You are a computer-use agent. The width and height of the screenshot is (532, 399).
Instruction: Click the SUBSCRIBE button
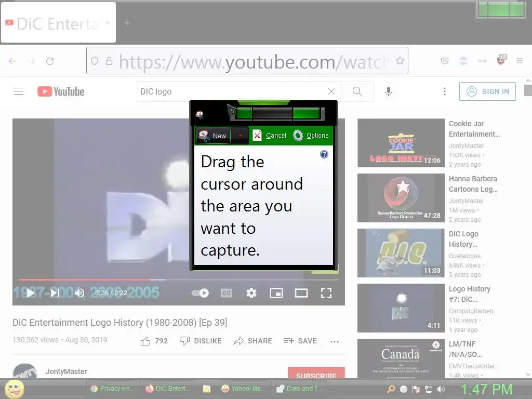316,373
